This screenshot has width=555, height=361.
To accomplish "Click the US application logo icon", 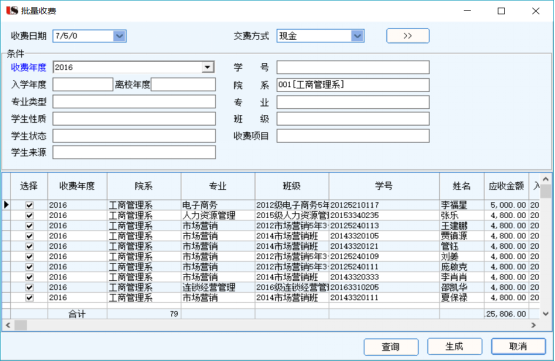I will 12,11.
